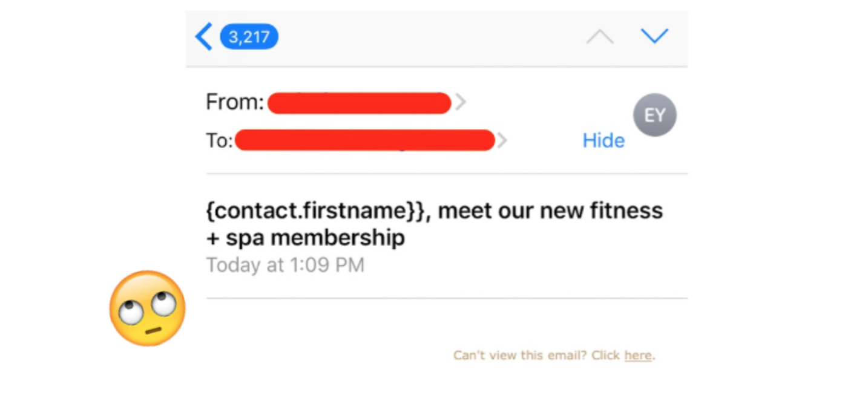Tap the EY sender avatar
Viewport: 868px width, 398px height.
(654, 115)
